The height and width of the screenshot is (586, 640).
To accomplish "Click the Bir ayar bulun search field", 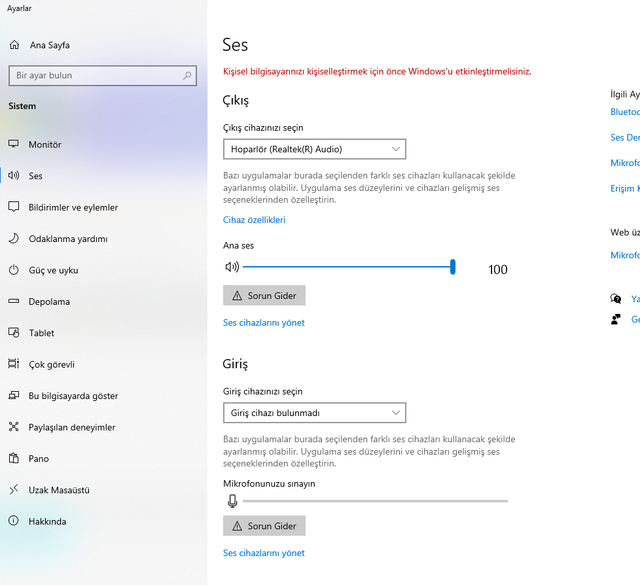I will click(x=95, y=75).
